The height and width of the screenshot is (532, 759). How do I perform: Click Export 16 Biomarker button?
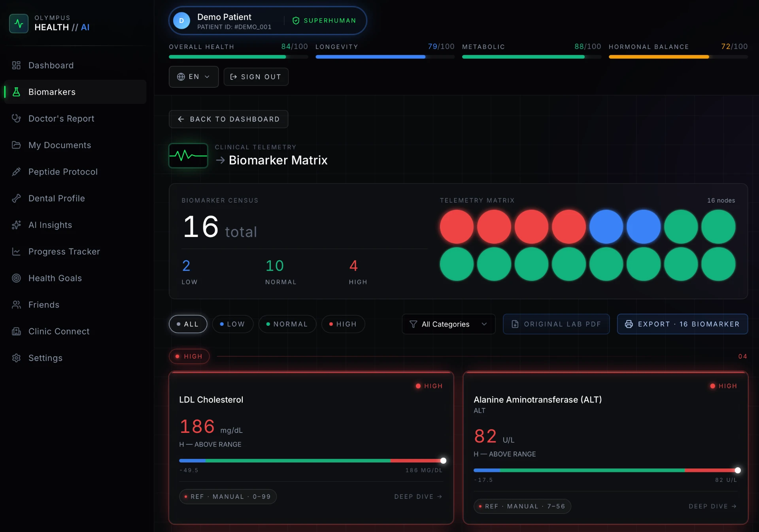(682, 324)
